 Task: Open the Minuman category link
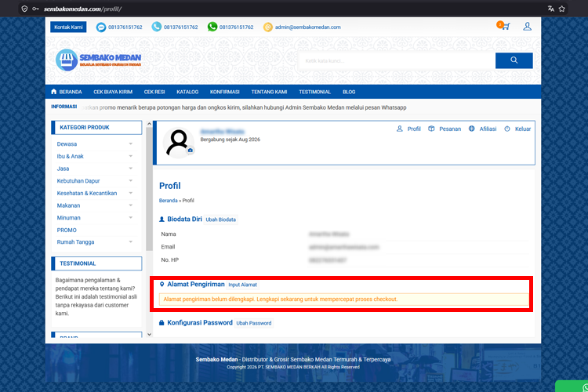pos(69,218)
